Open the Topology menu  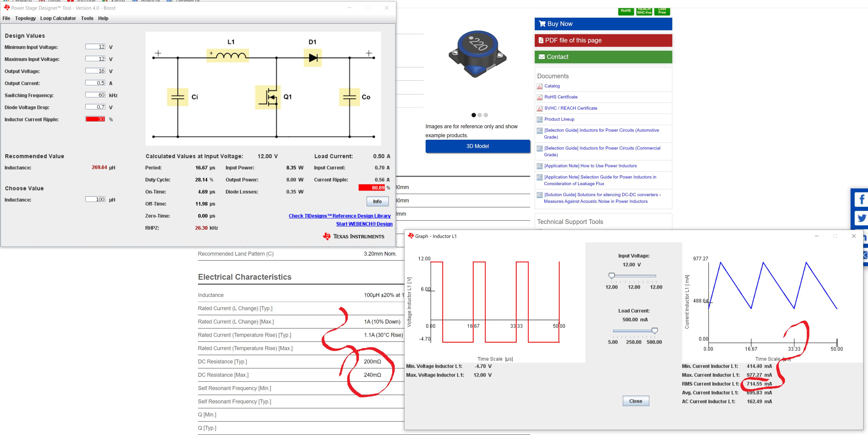25,18
